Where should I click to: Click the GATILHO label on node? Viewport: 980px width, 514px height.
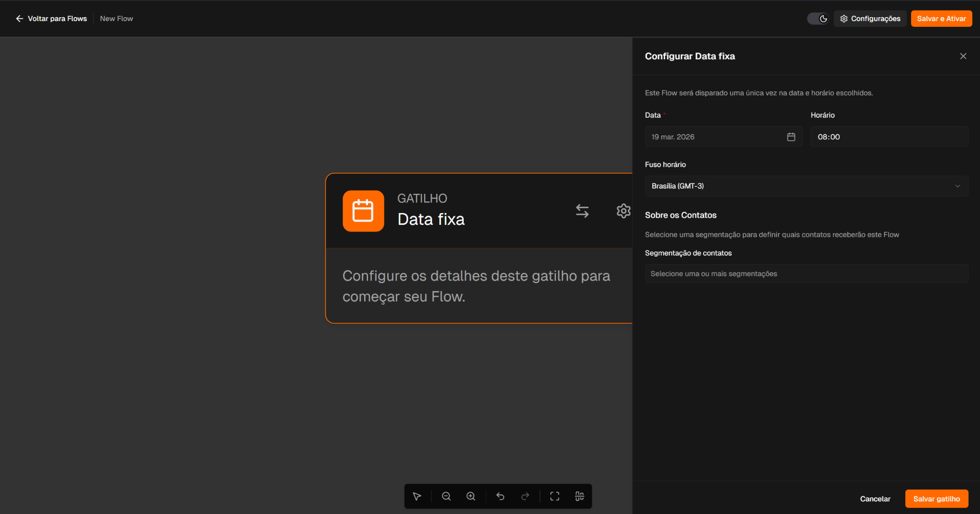click(x=422, y=198)
